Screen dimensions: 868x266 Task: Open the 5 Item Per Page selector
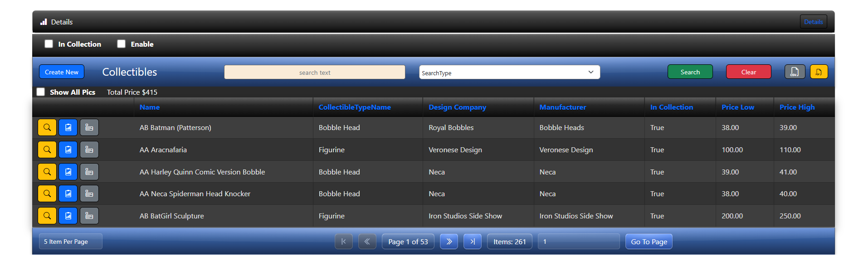tap(71, 242)
